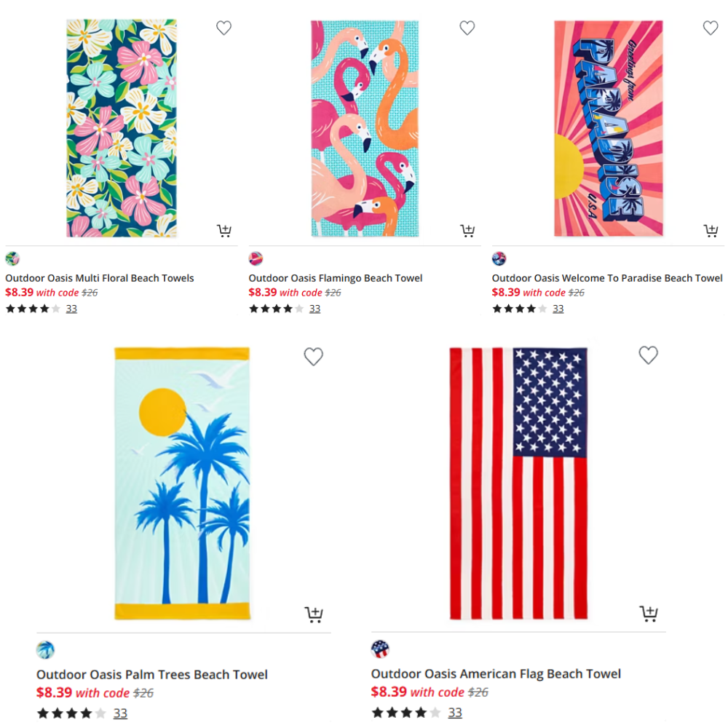This screenshot has height=728, width=728.
Task: Open Outdoor Oasis Multi Floral Beach Towels link
Action: point(99,278)
